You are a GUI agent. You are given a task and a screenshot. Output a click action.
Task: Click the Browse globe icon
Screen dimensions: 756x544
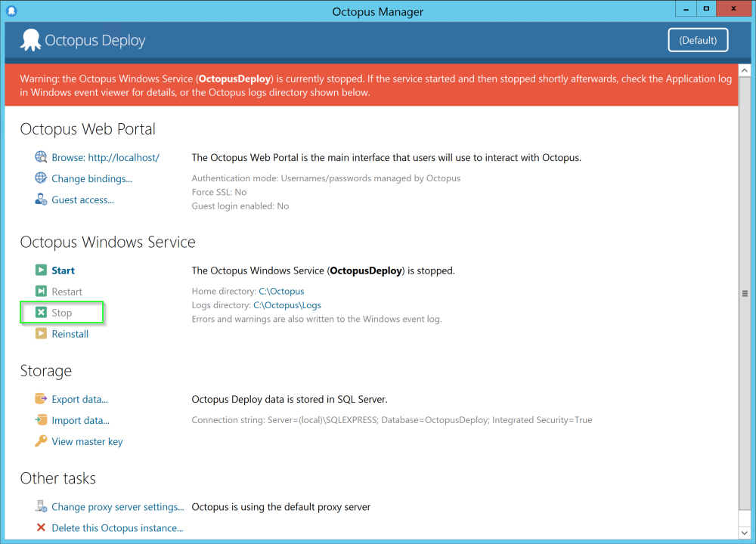coord(41,157)
